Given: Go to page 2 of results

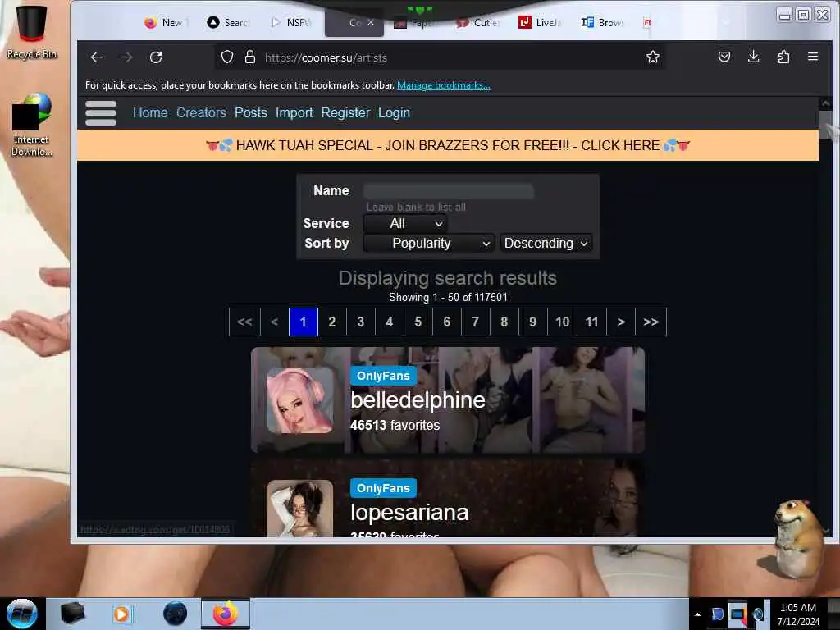Looking at the screenshot, I should coord(332,322).
